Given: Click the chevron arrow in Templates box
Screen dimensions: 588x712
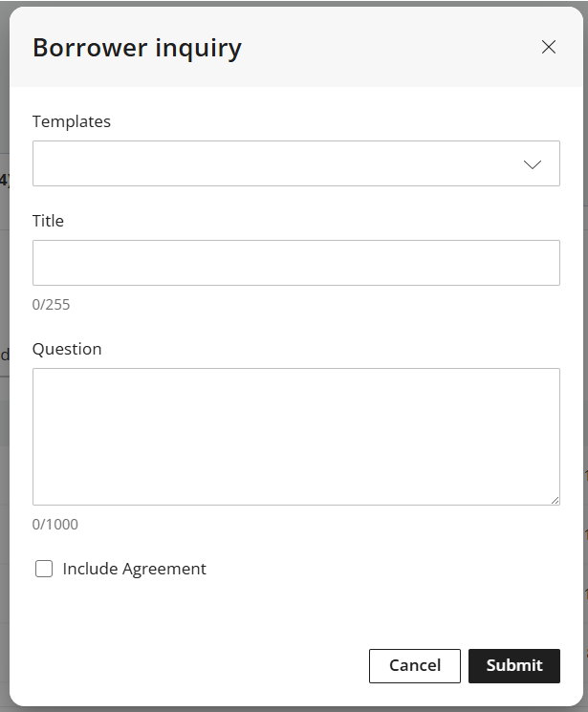Looking at the screenshot, I should point(533,164).
